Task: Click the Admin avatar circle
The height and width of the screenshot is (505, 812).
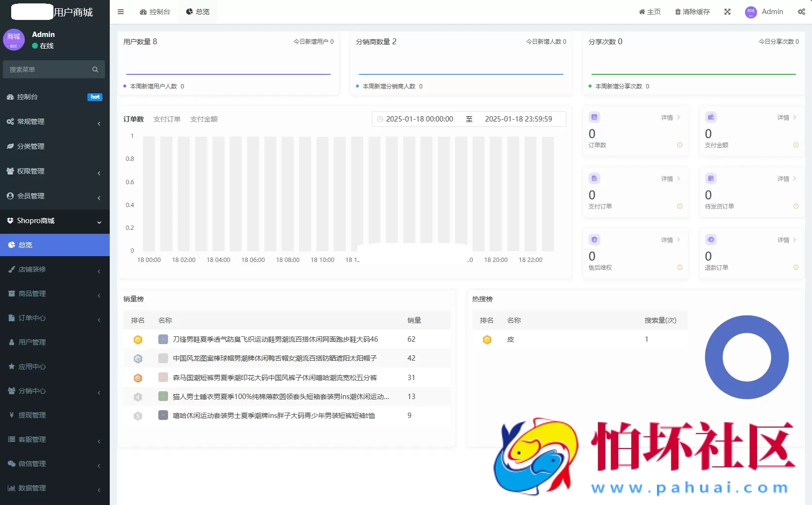Action: [x=750, y=12]
